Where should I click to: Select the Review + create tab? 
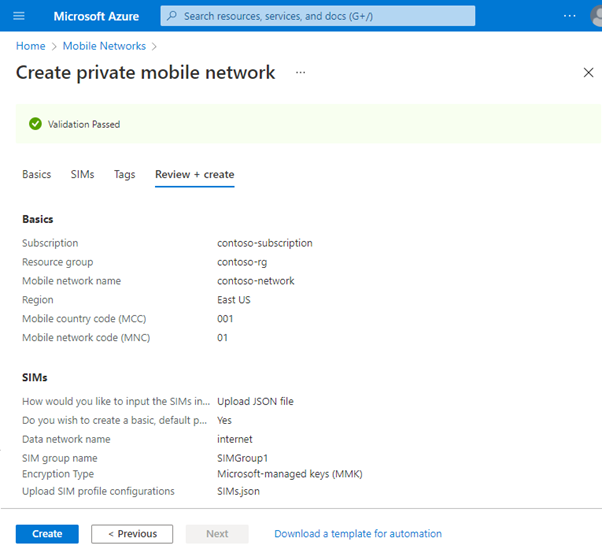[195, 174]
